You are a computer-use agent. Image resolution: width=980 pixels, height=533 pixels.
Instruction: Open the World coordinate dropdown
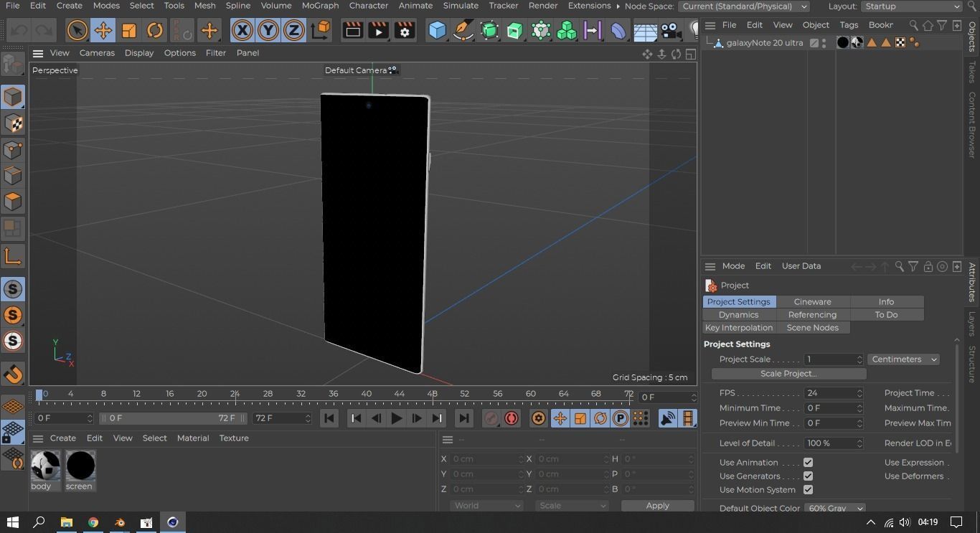click(x=486, y=506)
